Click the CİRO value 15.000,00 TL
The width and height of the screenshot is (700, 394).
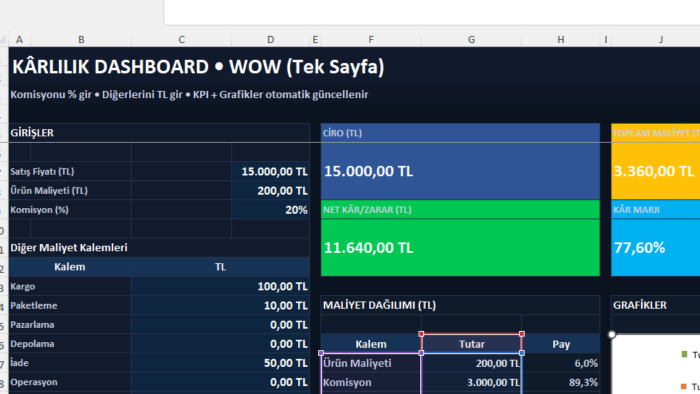point(368,171)
